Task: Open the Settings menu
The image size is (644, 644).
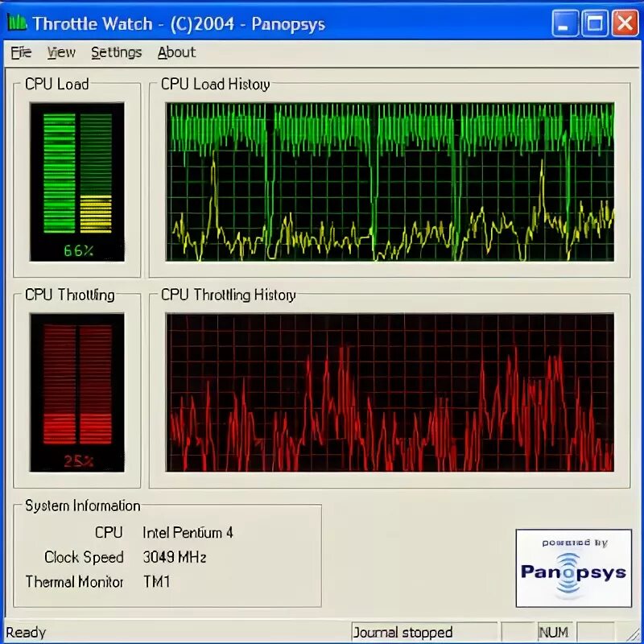Action: (x=116, y=52)
